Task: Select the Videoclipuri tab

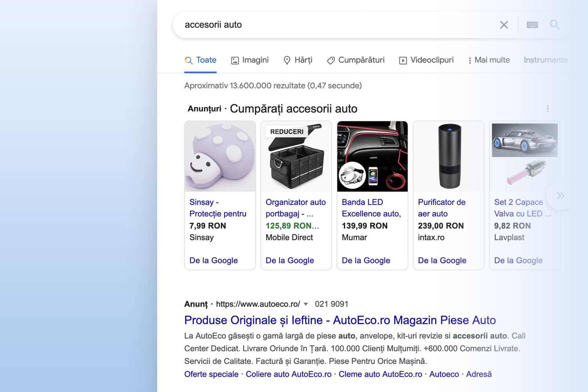Action: point(426,60)
